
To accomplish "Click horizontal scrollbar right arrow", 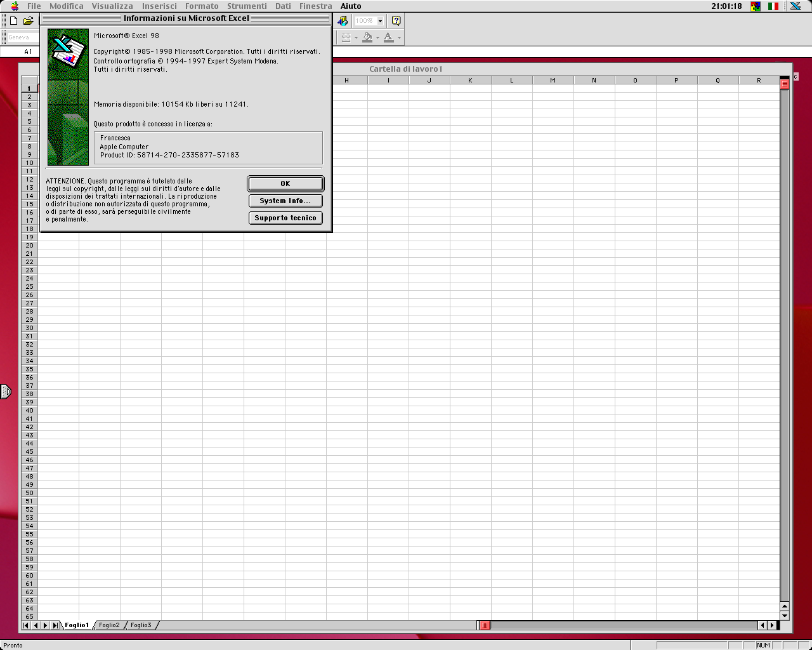I will pos(772,625).
